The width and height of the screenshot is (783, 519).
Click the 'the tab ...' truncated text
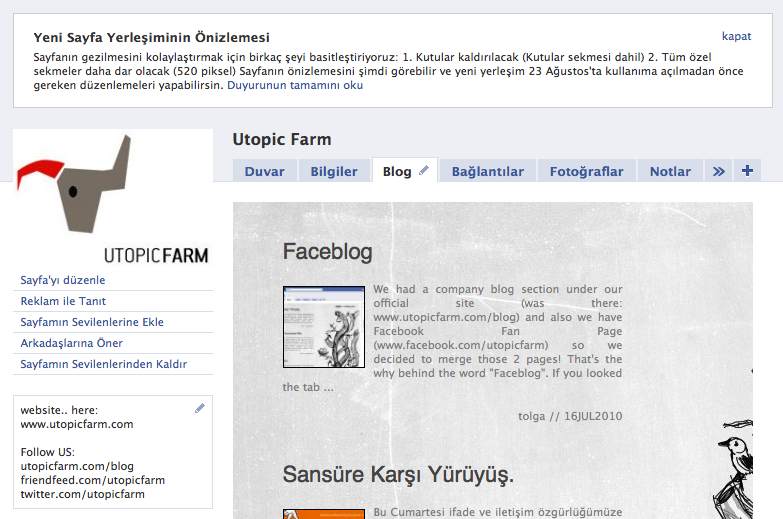click(x=308, y=387)
